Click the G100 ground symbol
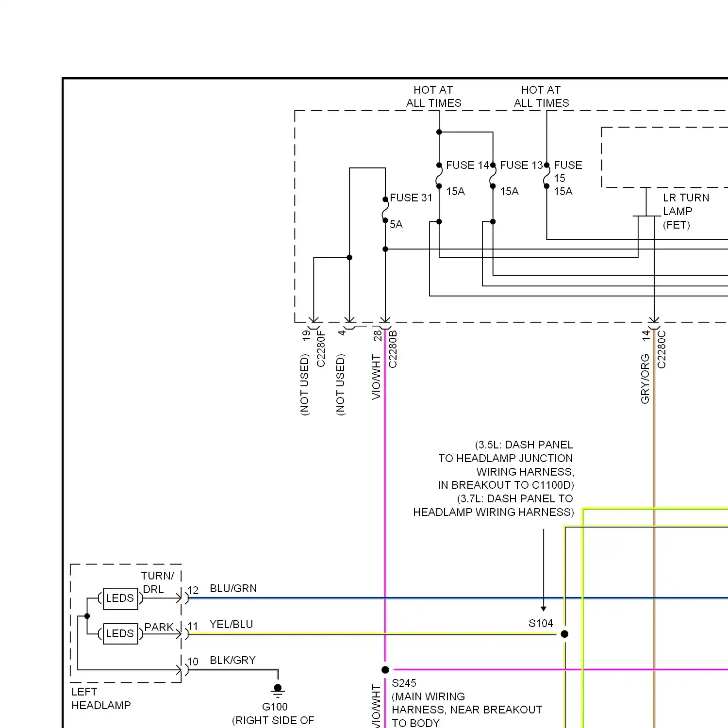Image resolution: width=728 pixels, height=728 pixels. point(278,690)
